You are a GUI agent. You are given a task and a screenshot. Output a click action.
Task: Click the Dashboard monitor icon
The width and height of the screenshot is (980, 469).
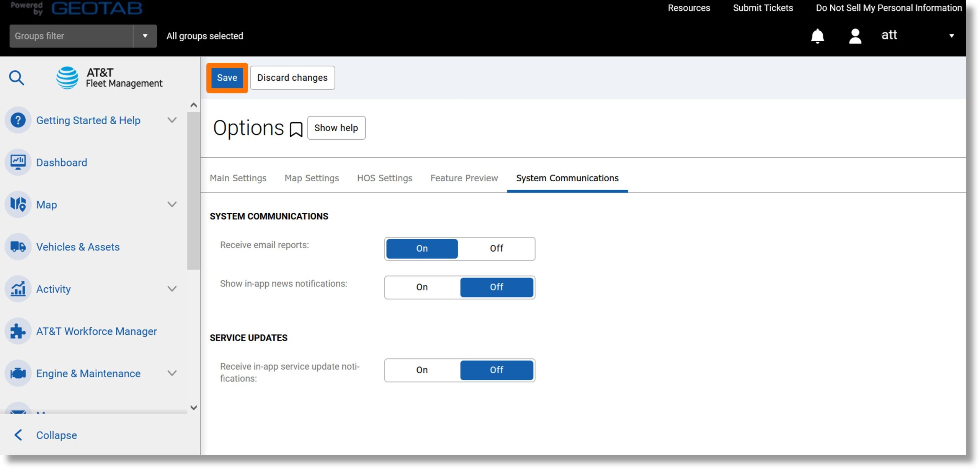18,162
